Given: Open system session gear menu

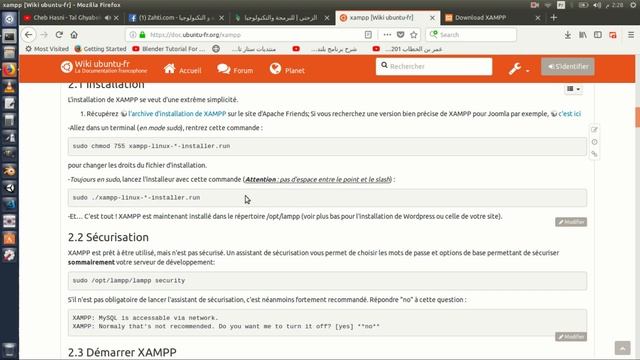Looking at the screenshot, I should (633, 5).
